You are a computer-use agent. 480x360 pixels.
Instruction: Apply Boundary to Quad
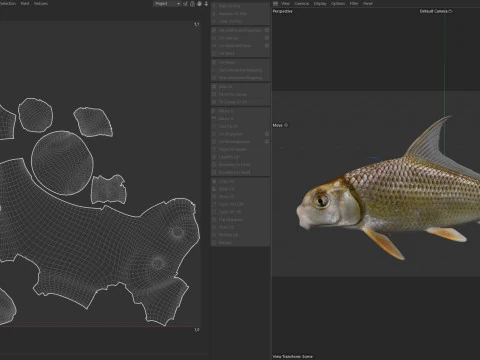(x=240, y=172)
